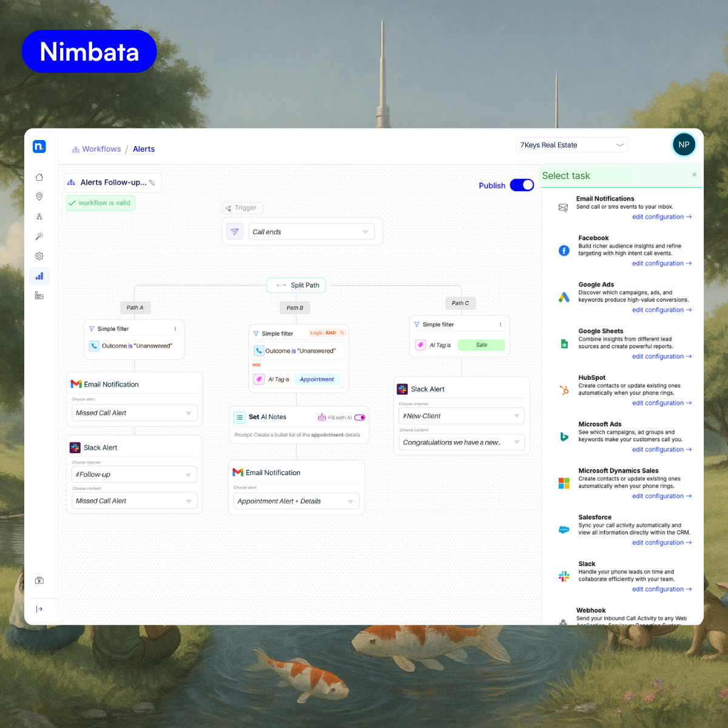Close the Select task panel
Image resolution: width=728 pixels, height=728 pixels.
(694, 175)
